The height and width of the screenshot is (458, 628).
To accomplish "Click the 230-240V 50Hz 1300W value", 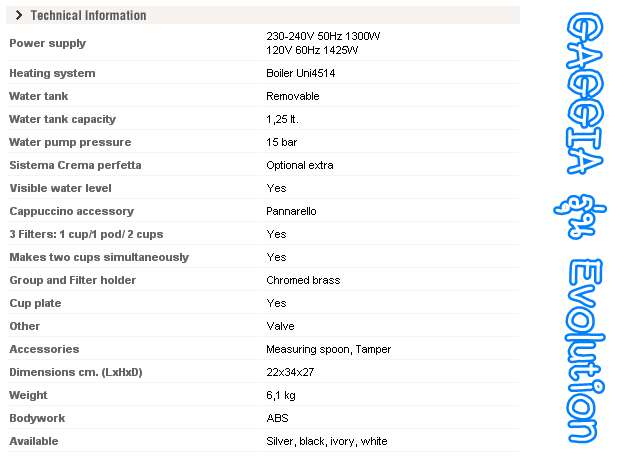I will point(323,36).
